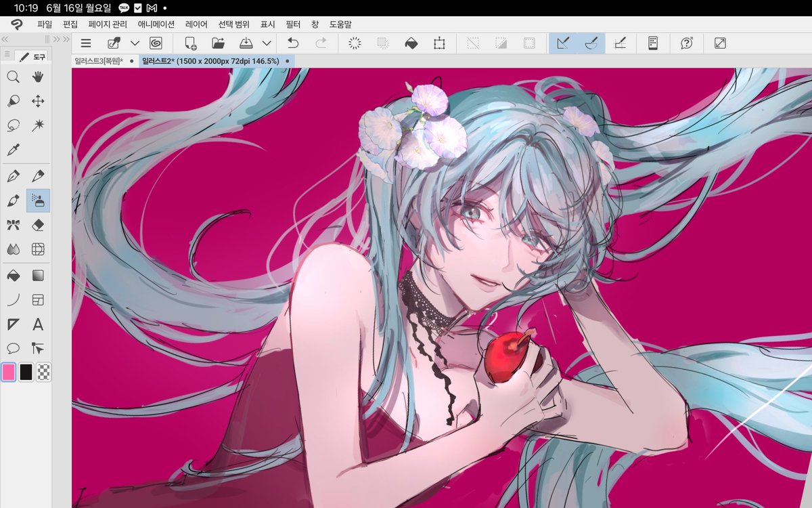Select the Frame border tool
812x508 pixels.
click(38, 299)
